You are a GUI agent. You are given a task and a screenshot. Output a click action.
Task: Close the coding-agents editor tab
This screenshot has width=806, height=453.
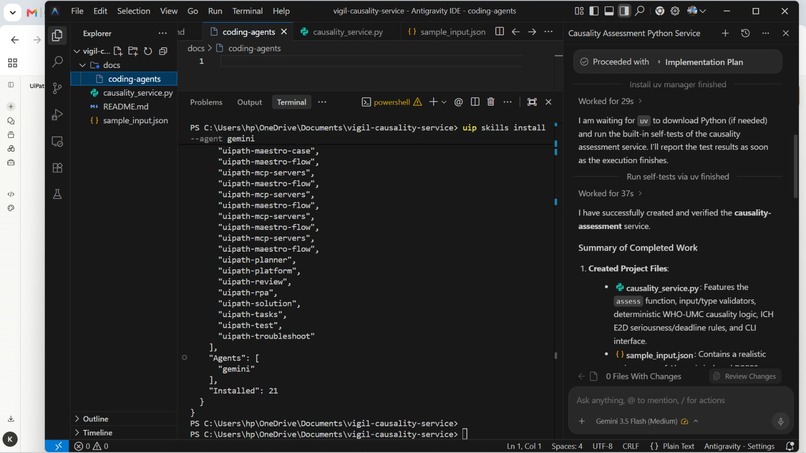click(284, 31)
